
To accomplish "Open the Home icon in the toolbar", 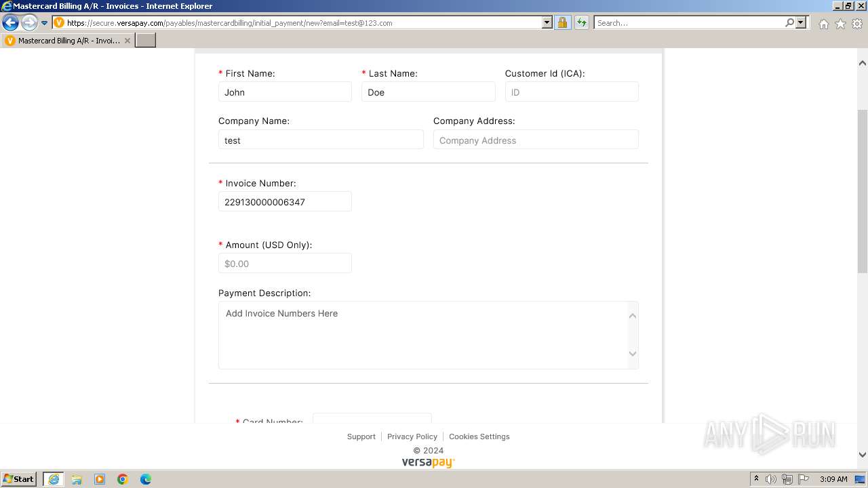I will click(823, 24).
